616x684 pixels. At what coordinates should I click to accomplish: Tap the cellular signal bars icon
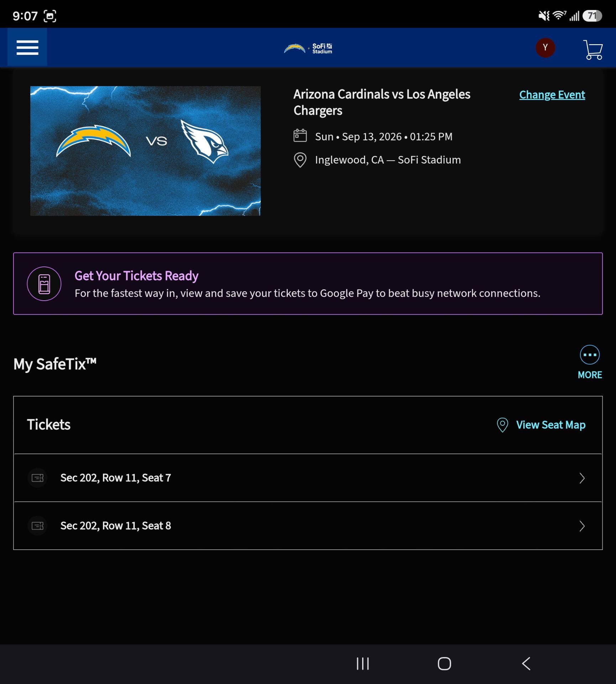point(574,16)
